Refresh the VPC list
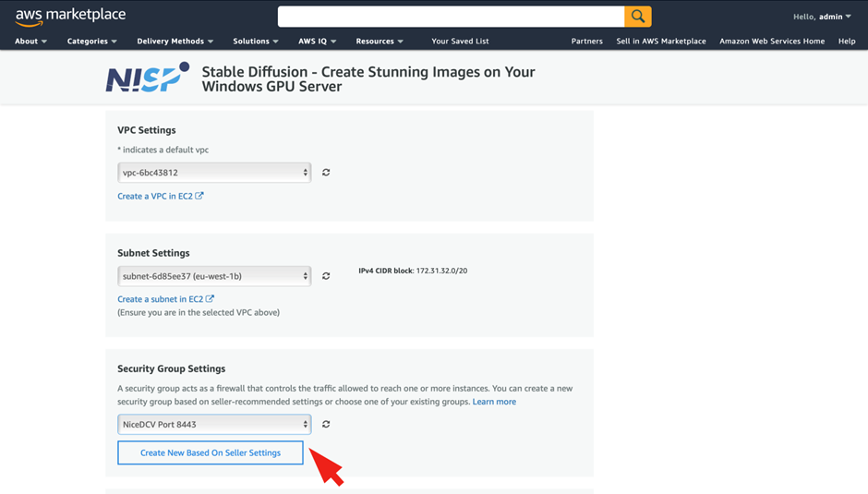Image resolution: width=868 pixels, height=494 pixels. (326, 173)
